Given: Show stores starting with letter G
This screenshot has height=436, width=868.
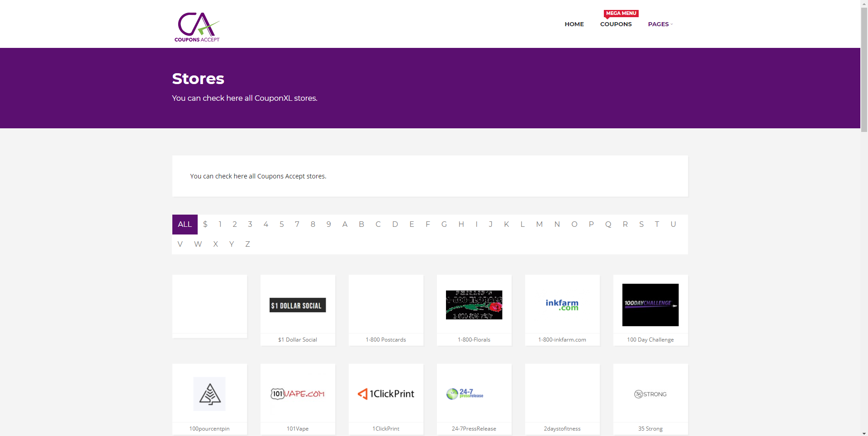Looking at the screenshot, I should pyautogui.click(x=444, y=225).
